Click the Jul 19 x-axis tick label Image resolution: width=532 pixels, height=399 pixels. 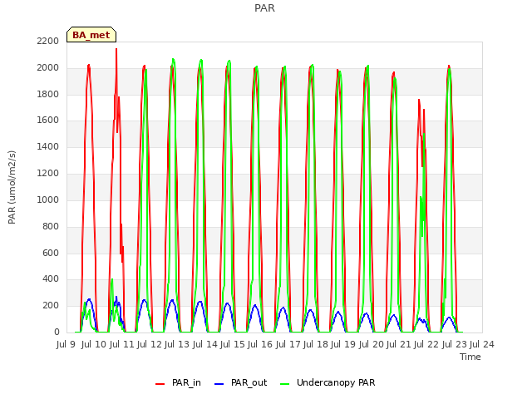coord(342,344)
